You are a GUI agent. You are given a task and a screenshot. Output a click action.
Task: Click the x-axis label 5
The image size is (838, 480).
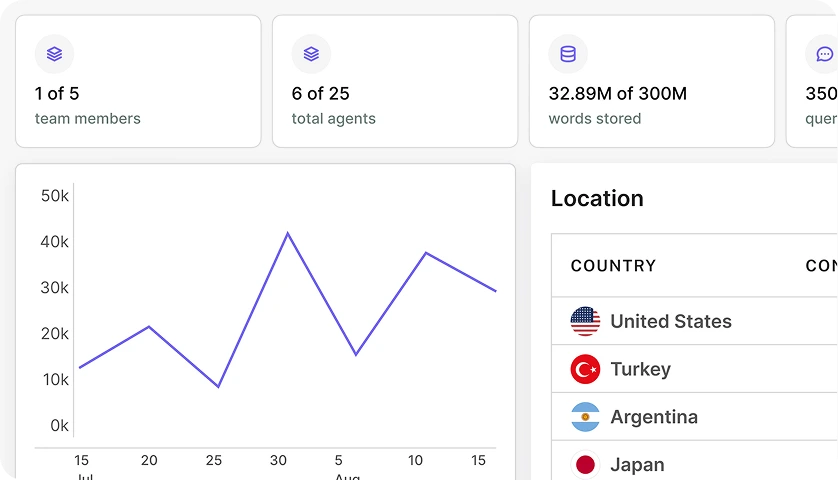coord(338,460)
